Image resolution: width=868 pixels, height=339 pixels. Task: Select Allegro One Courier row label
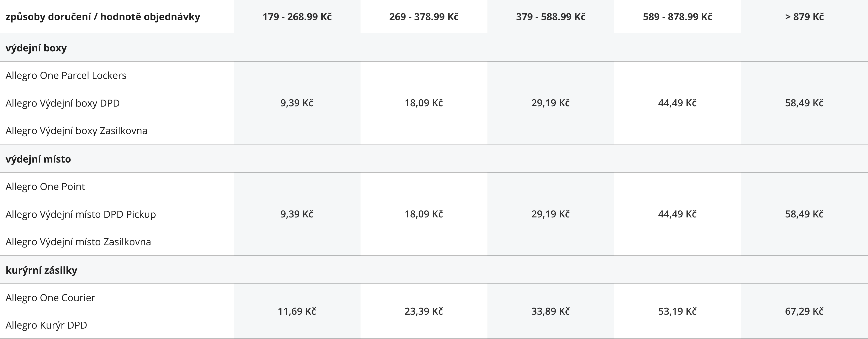[x=50, y=298]
